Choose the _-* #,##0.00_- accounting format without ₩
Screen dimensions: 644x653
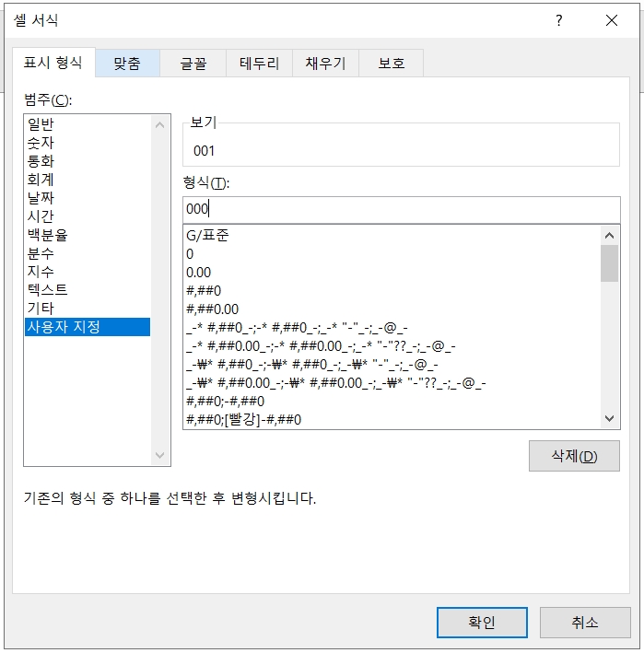392,346
